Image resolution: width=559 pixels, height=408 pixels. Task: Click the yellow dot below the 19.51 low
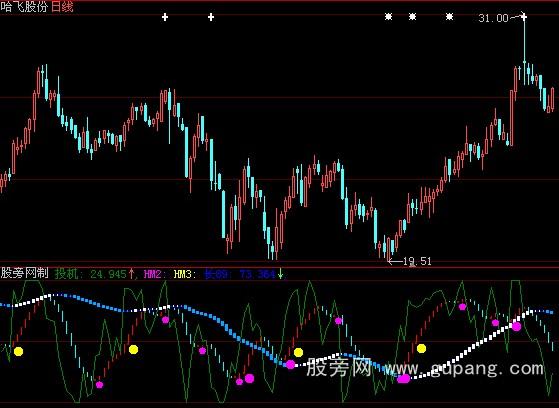pyautogui.click(x=421, y=348)
